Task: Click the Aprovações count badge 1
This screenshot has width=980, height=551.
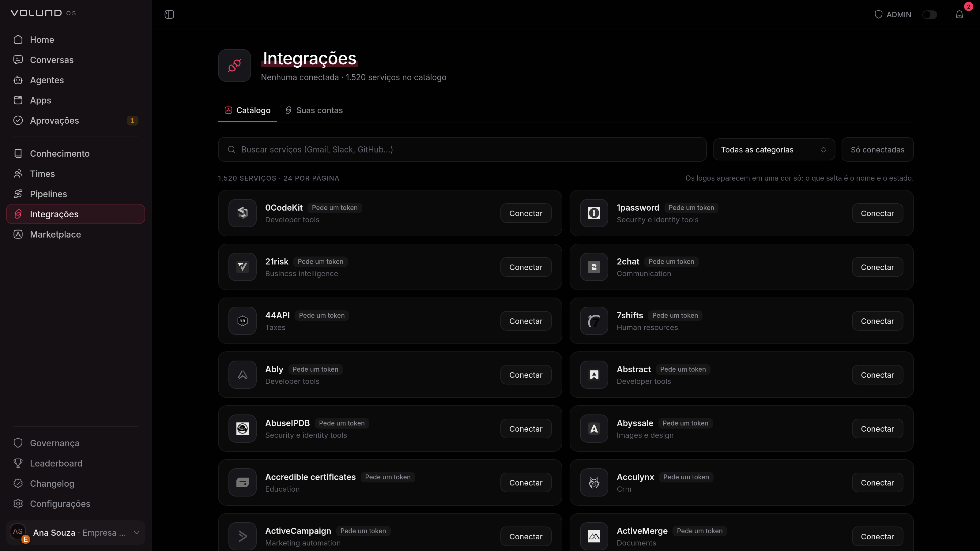Action: [x=132, y=121]
